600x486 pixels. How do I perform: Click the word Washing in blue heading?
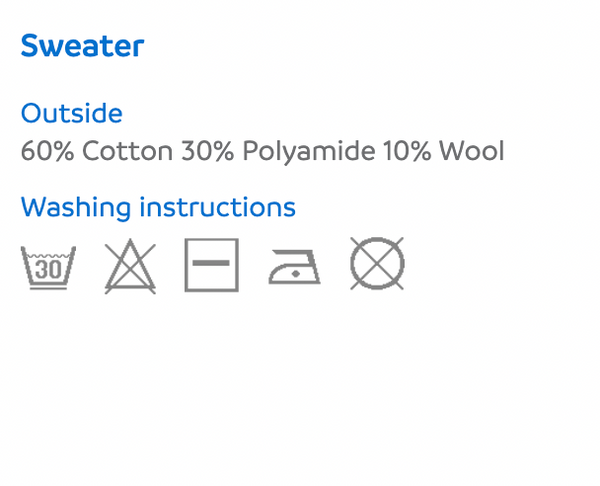click(x=76, y=209)
